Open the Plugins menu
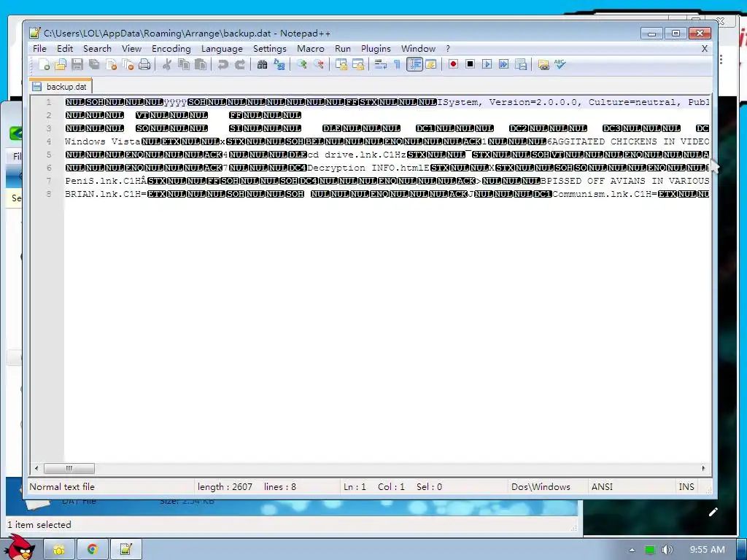Viewport: 747px width, 560px height. pos(376,49)
